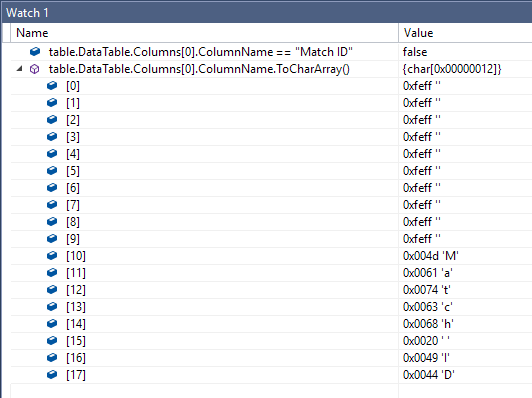Click the field icon beside the ColumnName == "Match ID" row
This screenshot has height=398, width=532.
click(35, 52)
